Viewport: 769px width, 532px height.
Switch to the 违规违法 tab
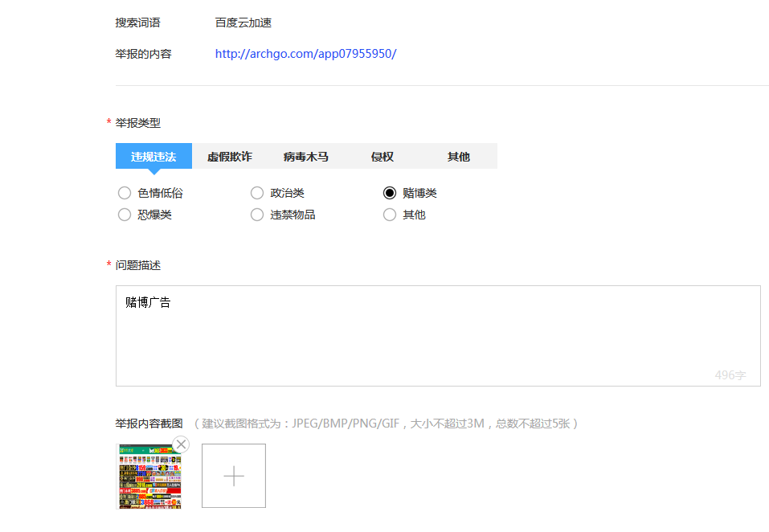click(x=153, y=157)
